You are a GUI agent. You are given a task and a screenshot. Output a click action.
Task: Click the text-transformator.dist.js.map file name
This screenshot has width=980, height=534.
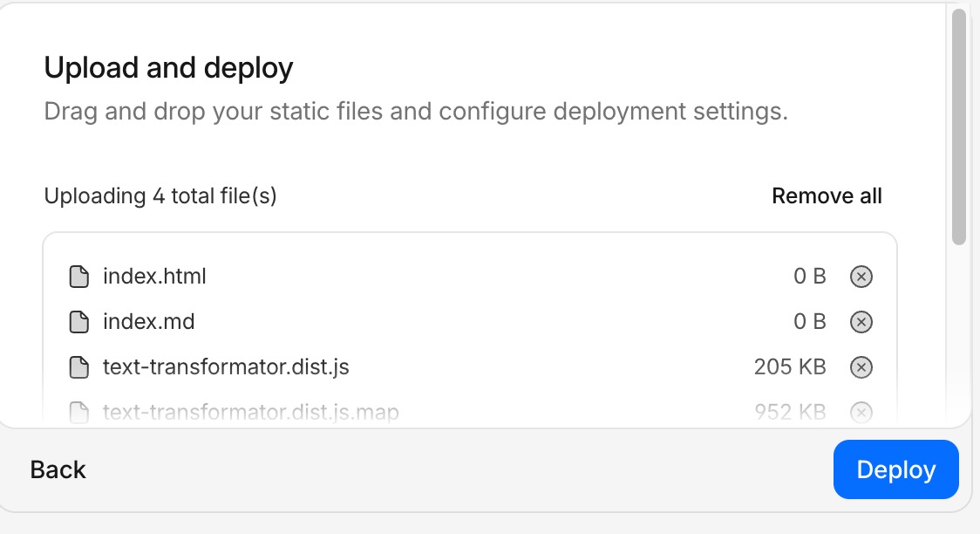pyautogui.click(x=250, y=412)
